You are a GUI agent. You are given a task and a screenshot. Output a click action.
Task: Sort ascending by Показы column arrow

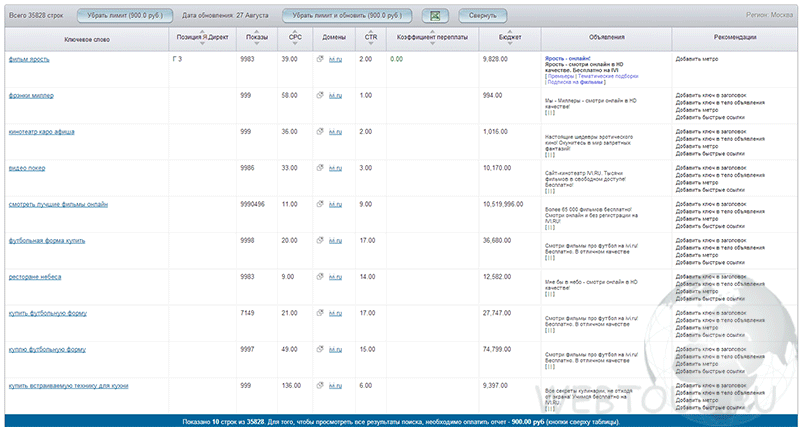[x=257, y=32]
